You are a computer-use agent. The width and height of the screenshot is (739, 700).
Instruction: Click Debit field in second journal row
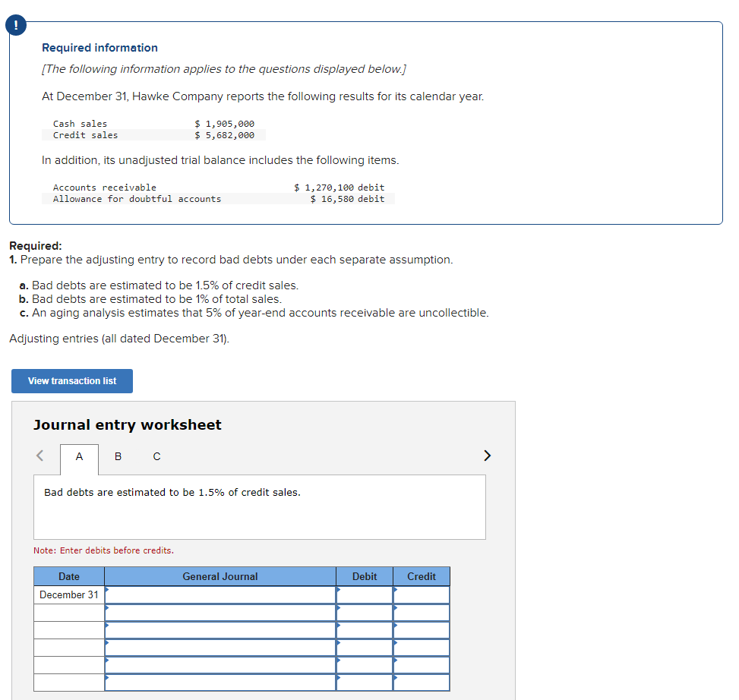(365, 613)
